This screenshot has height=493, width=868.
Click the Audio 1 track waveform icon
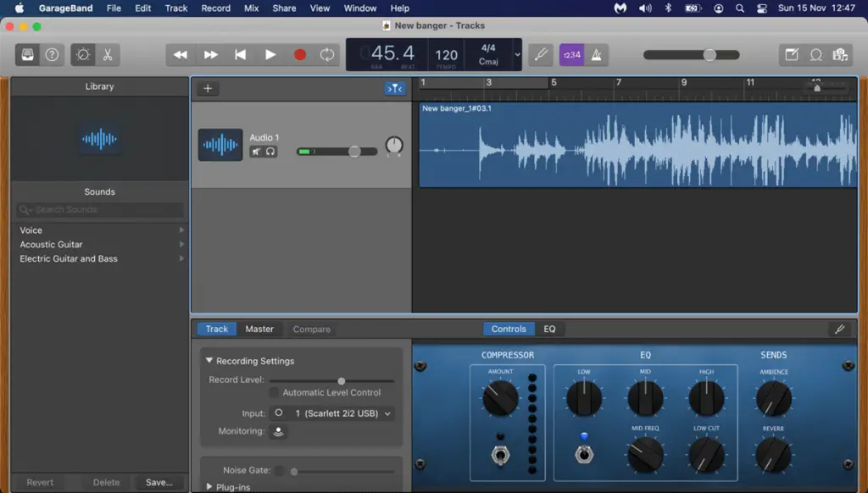(220, 145)
